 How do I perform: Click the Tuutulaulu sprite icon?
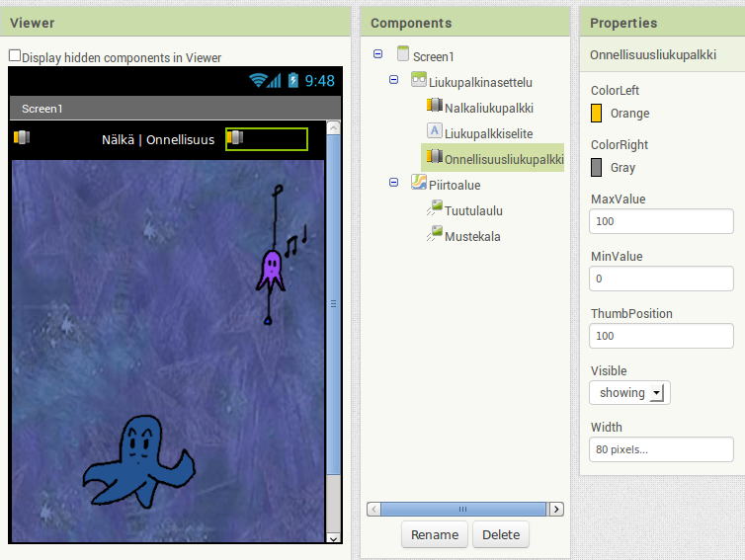click(x=435, y=207)
